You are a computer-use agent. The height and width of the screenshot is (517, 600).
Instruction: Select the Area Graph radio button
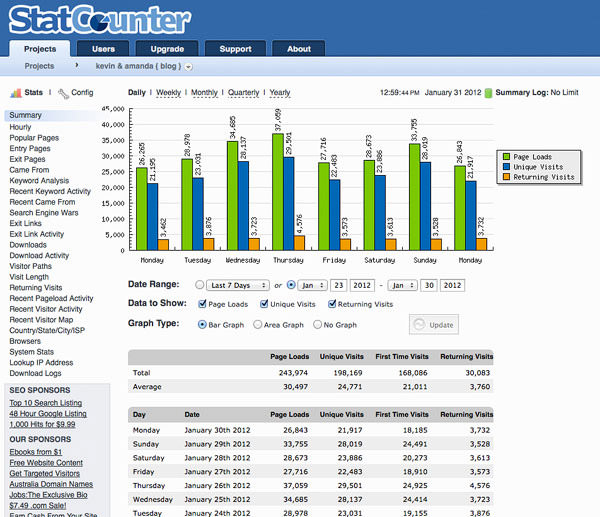tap(258, 324)
